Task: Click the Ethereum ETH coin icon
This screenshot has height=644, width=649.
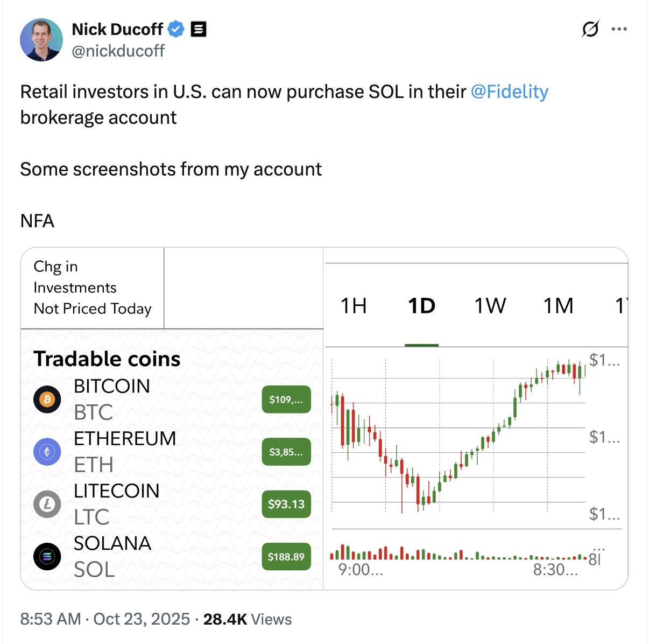Action: pyautogui.click(x=47, y=452)
